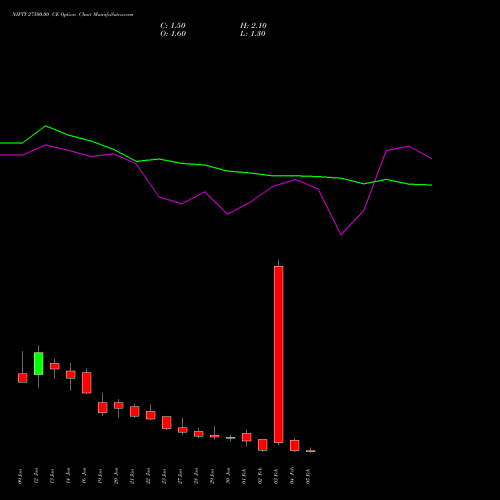This screenshot has width=500, height=500.
Task: Click the 01 Feb date label
Action: tap(245, 476)
